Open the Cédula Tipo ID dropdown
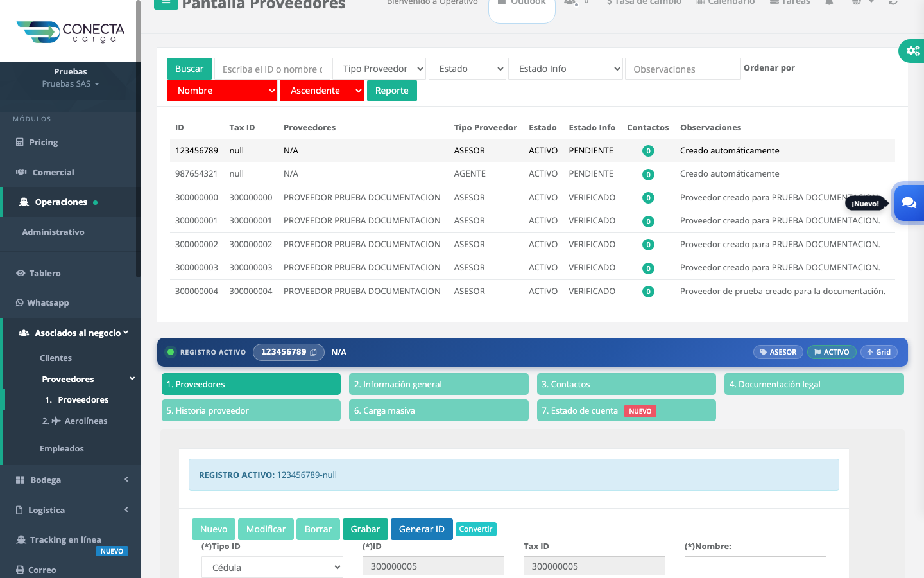924x578 pixels. tap(272, 568)
